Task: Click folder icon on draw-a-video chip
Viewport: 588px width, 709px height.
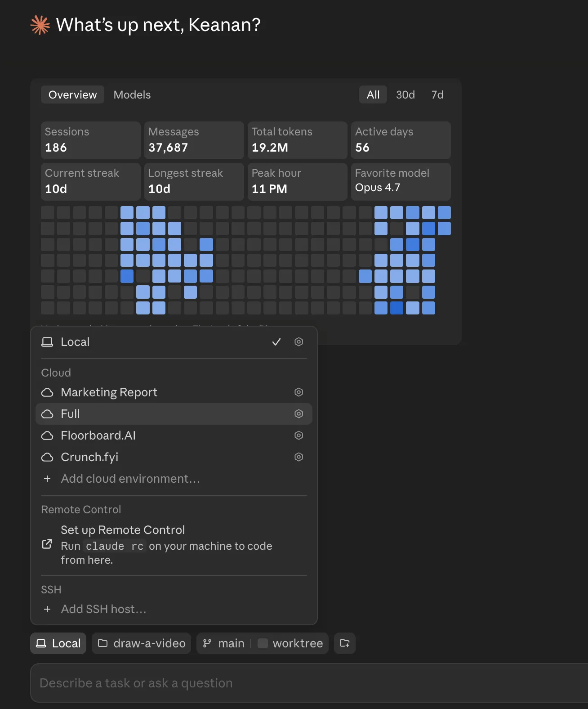Action: [x=102, y=643]
